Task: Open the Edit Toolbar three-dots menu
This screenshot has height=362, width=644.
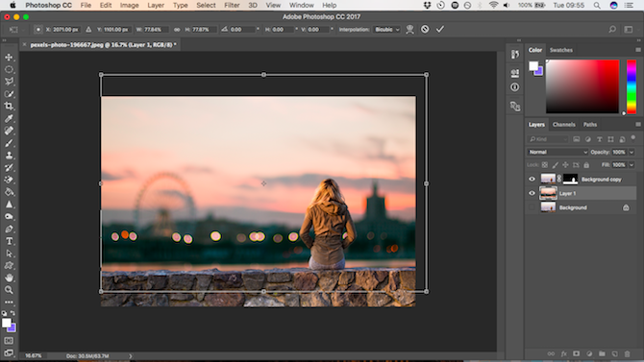Action: 9,302
